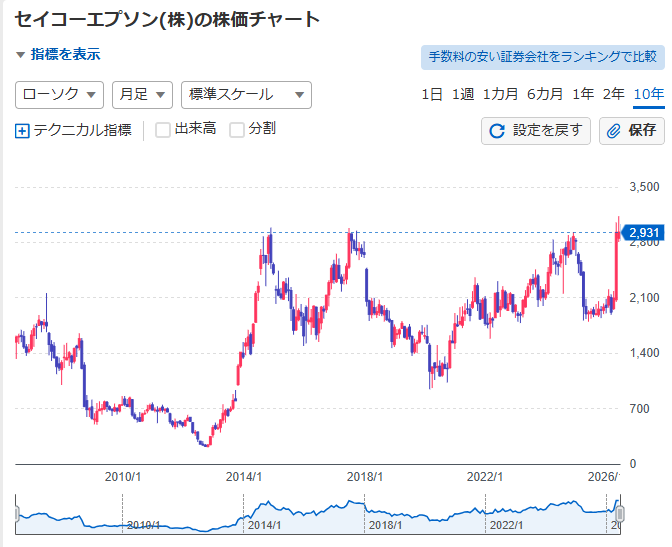Select the 1年 range tab
The height and width of the screenshot is (547, 672).
pyautogui.click(x=583, y=94)
